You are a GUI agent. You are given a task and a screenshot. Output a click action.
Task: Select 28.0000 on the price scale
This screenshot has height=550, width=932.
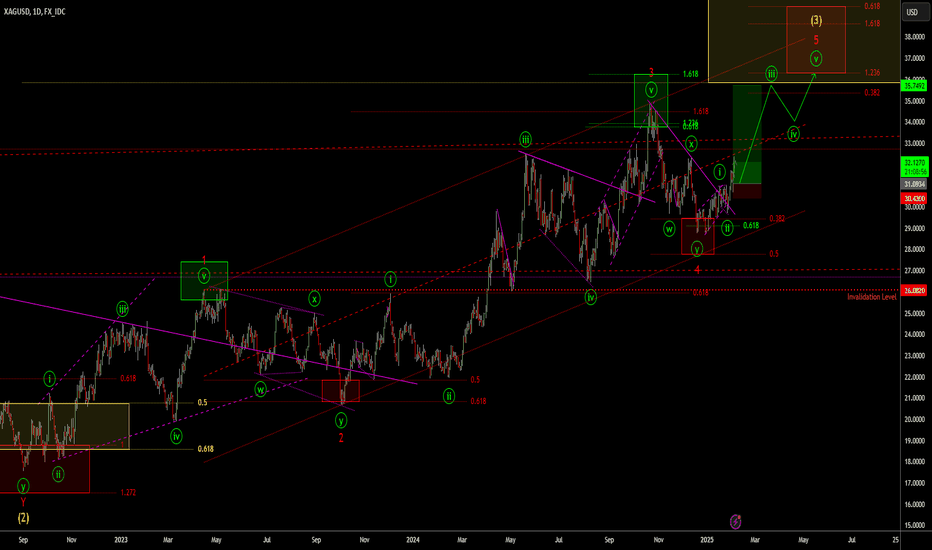click(915, 249)
